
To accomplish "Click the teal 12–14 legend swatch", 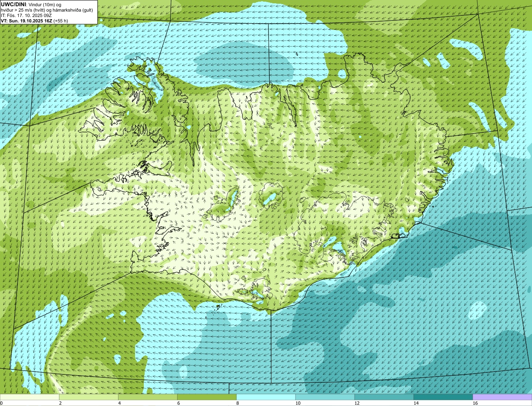I will [x=384, y=397].
